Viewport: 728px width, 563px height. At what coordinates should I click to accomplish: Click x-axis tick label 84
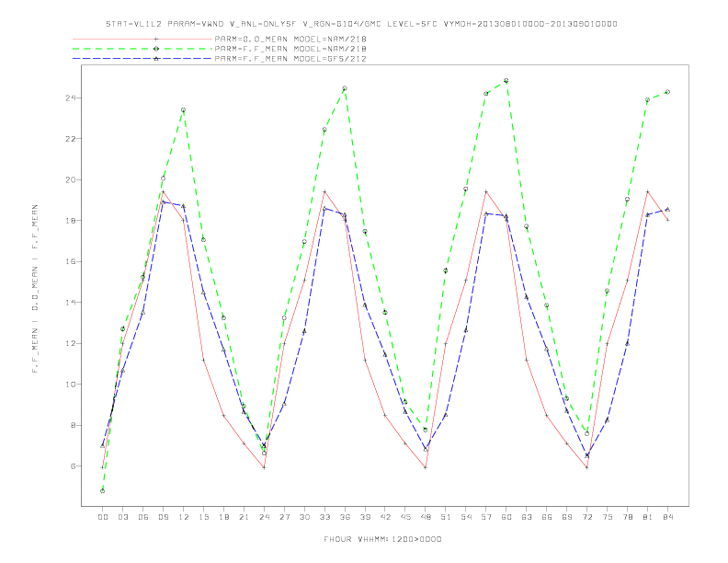click(x=668, y=517)
